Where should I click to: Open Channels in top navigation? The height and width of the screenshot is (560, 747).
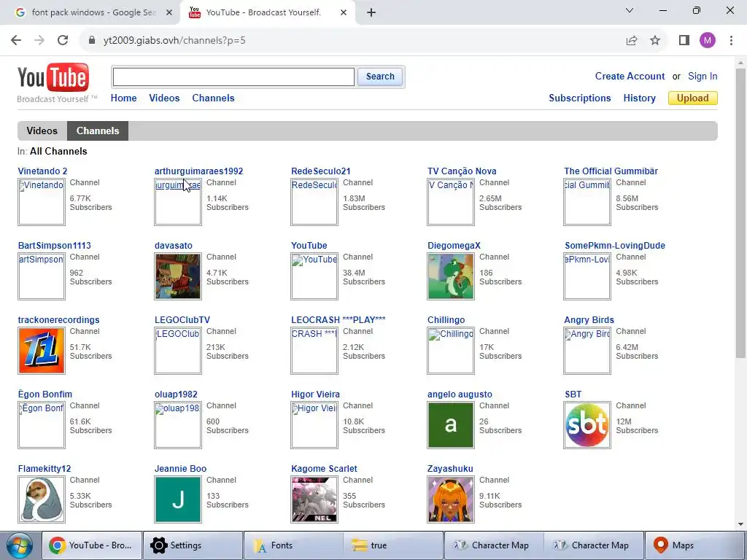[x=213, y=98]
